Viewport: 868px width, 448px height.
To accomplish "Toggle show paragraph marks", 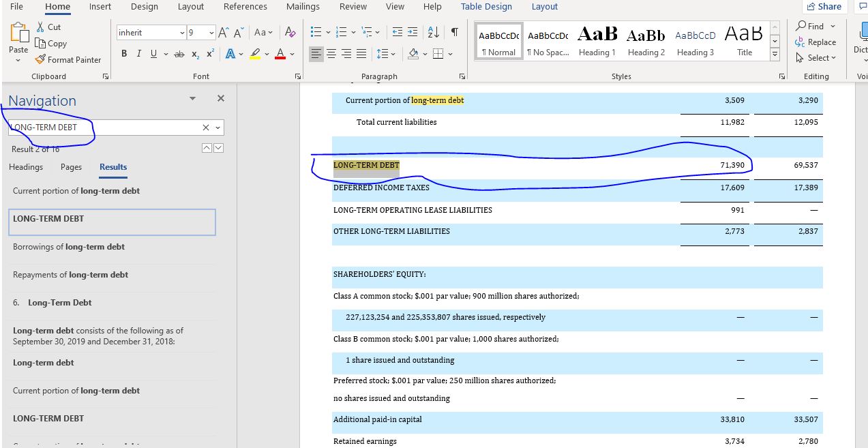I will [454, 33].
